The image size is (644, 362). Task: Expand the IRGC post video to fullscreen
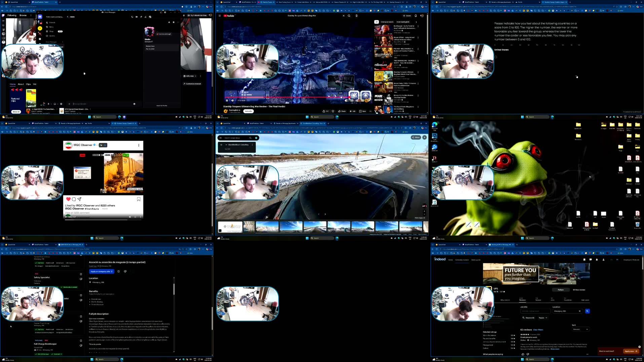coord(135,217)
